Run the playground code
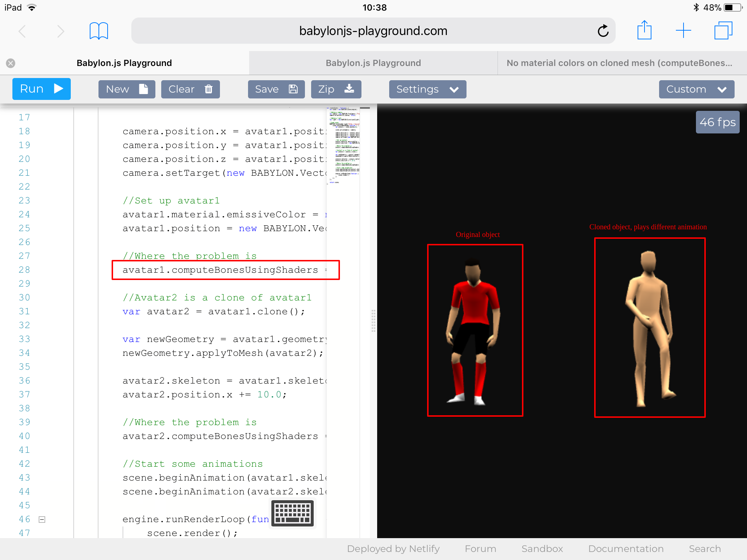The width and height of the screenshot is (747, 560). pyautogui.click(x=41, y=89)
